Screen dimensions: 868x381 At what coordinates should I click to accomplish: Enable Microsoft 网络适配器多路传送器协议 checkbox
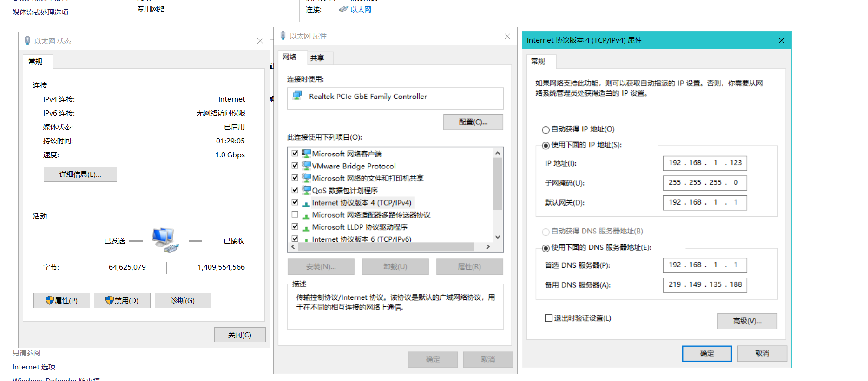point(295,214)
